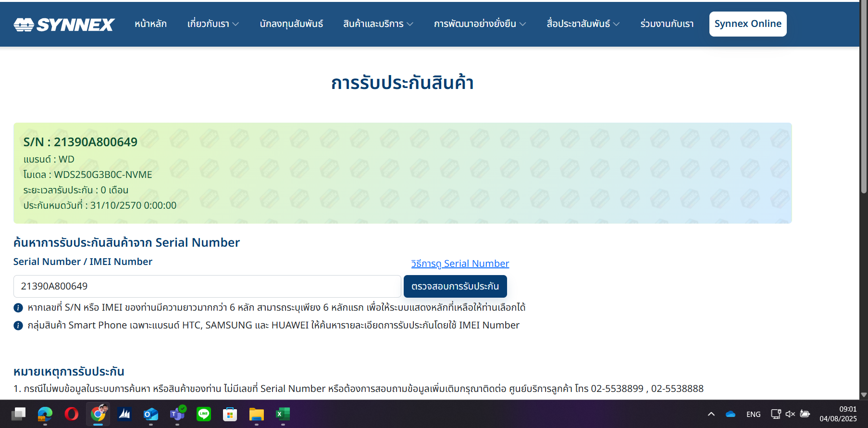Viewport: 868px width, 428px height.
Task: Expand the สื่อประชาสัมพันธ์ dropdown menu
Action: point(583,24)
